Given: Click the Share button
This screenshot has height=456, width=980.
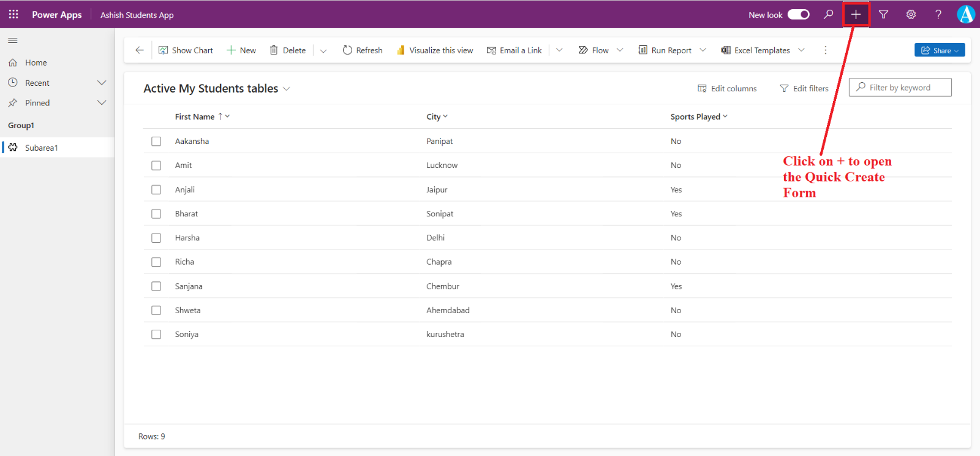Looking at the screenshot, I should coord(939,50).
